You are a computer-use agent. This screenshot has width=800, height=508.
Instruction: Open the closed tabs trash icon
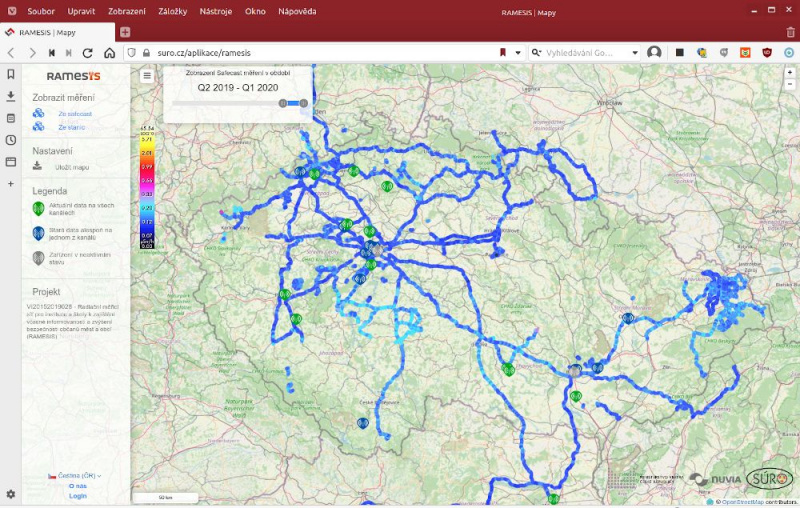pos(790,32)
